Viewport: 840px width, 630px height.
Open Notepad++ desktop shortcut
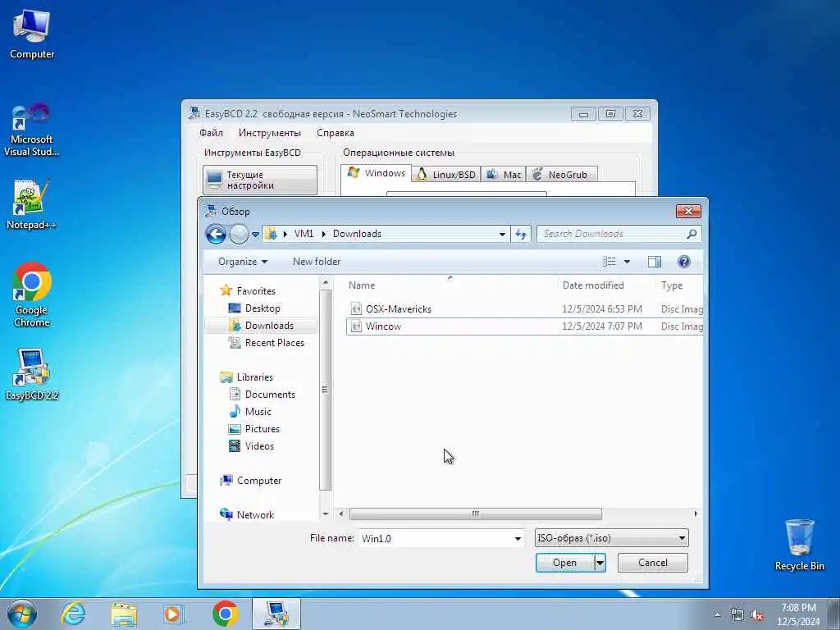click(x=32, y=204)
